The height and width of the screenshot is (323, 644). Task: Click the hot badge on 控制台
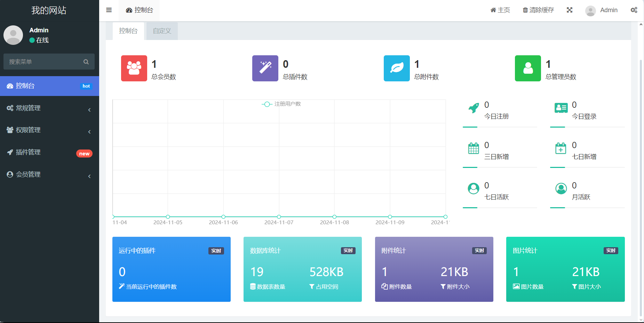coord(86,86)
